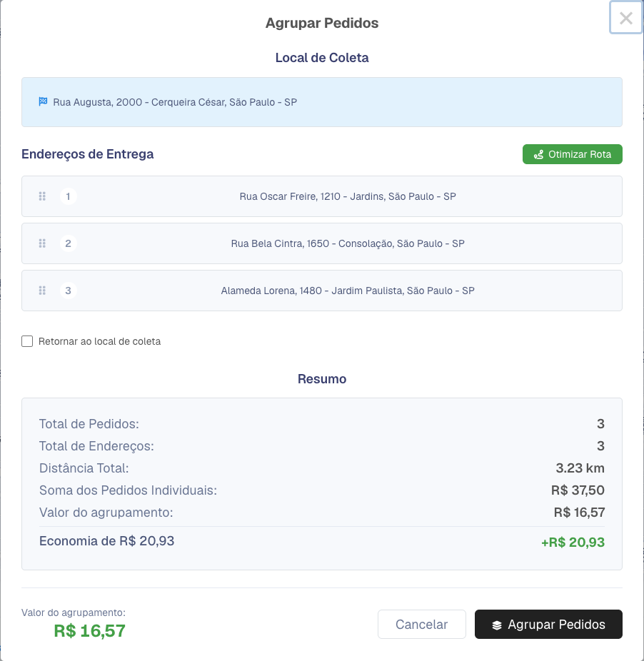The image size is (644, 661).
Task: Click the Otimizar Rota button
Action: pyautogui.click(x=573, y=154)
